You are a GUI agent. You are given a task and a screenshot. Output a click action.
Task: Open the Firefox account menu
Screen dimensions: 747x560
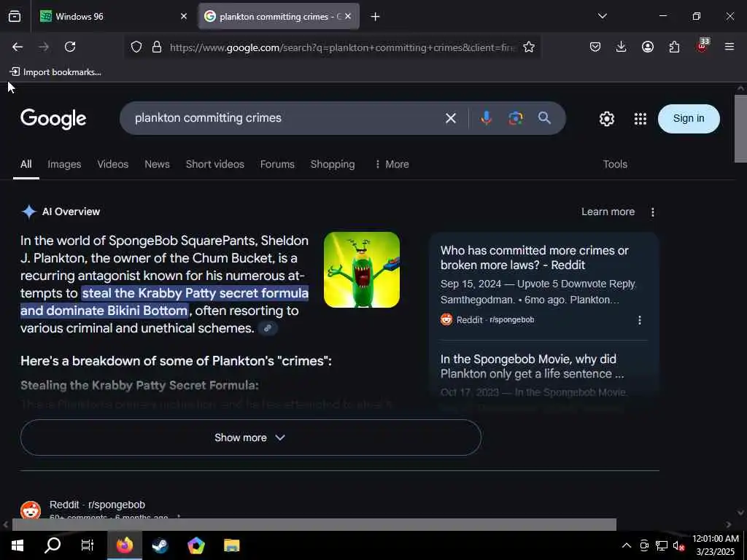pos(648,47)
